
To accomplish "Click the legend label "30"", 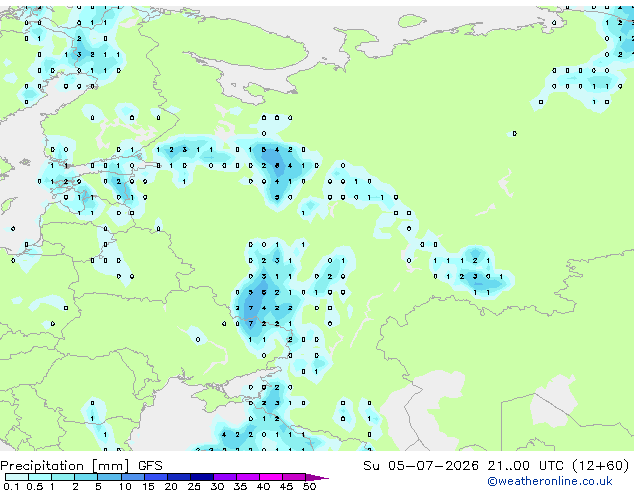I will [217, 486].
